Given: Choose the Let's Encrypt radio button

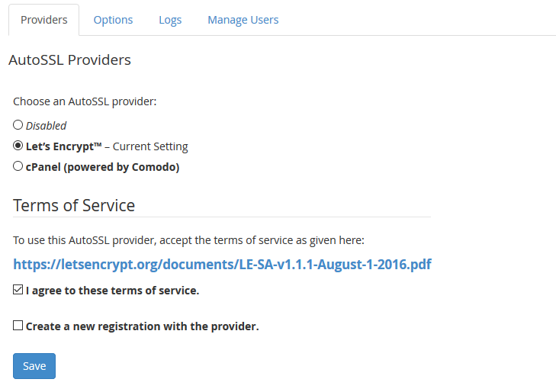Looking at the screenshot, I should coord(18,146).
